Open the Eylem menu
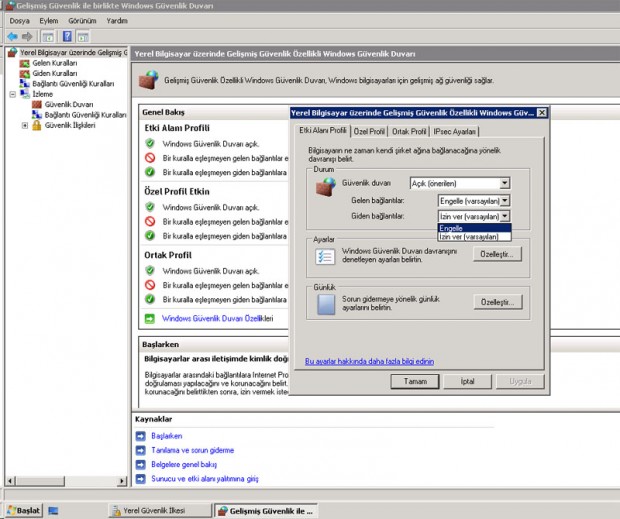 (x=49, y=21)
